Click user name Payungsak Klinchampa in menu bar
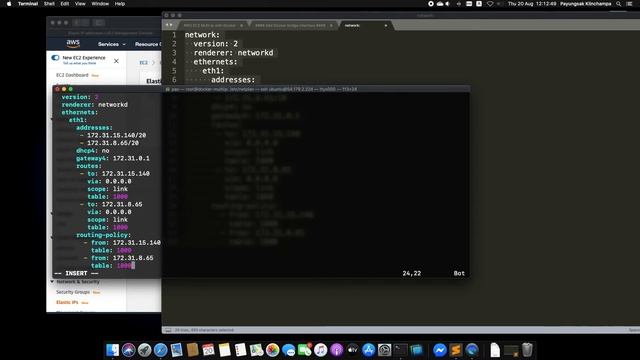This screenshot has width=640, height=360. pos(586,4)
